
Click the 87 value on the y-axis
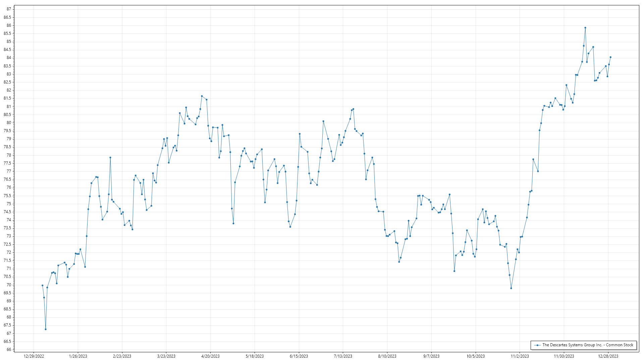point(9,9)
